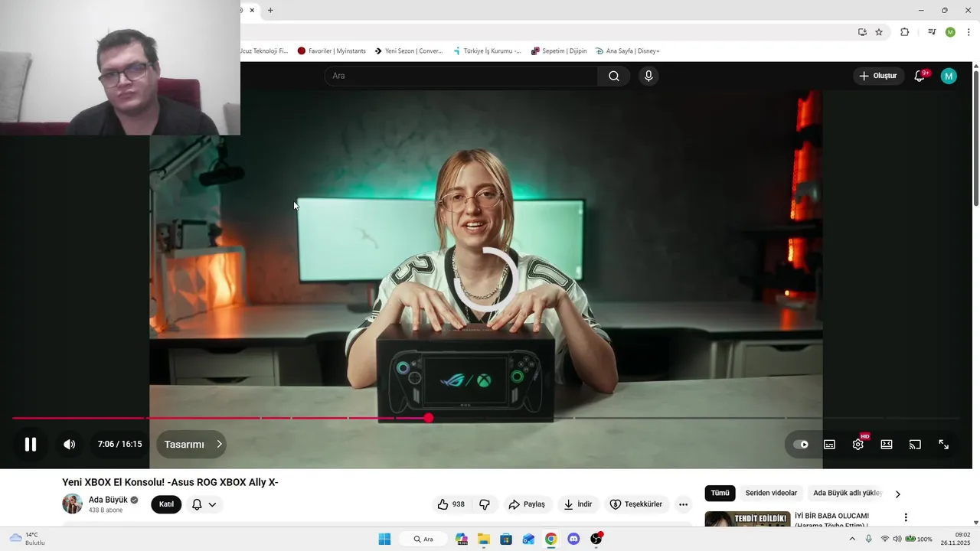The width and height of the screenshot is (980, 551).
Task: Open a new browser tab
Action: click(x=270, y=11)
